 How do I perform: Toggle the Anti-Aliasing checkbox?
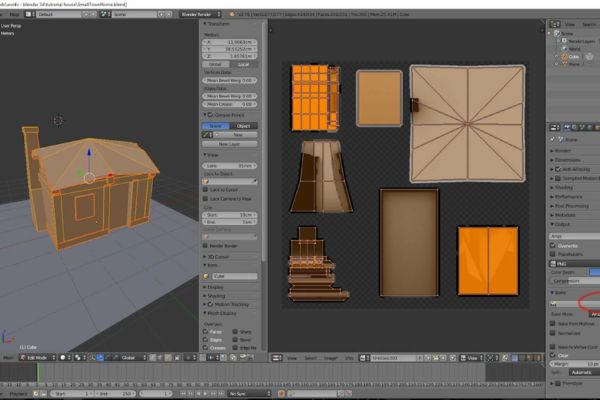558,169
